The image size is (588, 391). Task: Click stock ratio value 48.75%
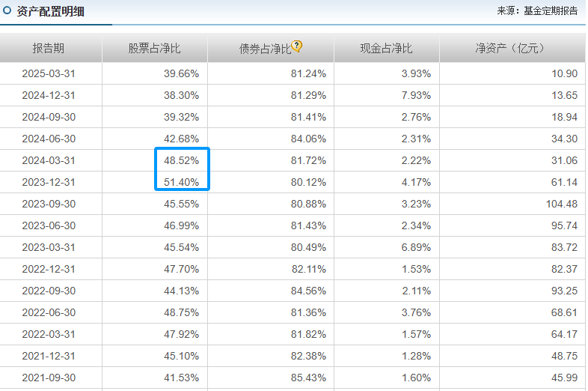(x=181, y=313)
